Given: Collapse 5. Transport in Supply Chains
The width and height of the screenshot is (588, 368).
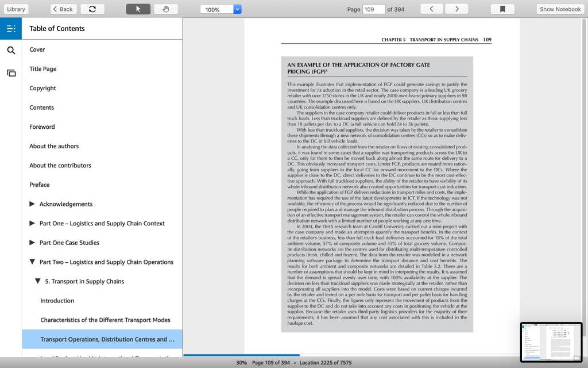Looking at the screenshot, I should (37, 281).
